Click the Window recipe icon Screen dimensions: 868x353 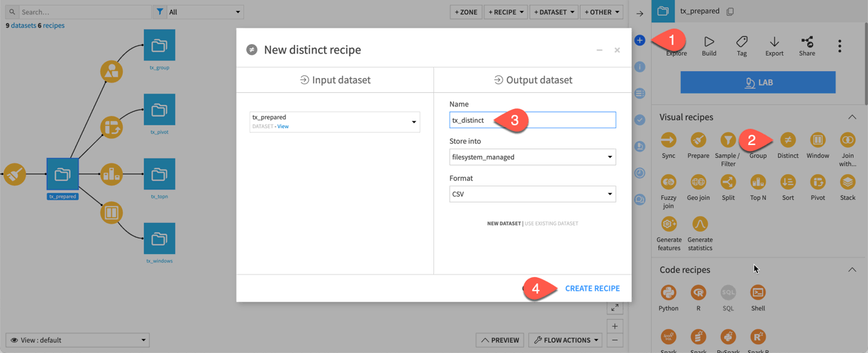[817, 140]
